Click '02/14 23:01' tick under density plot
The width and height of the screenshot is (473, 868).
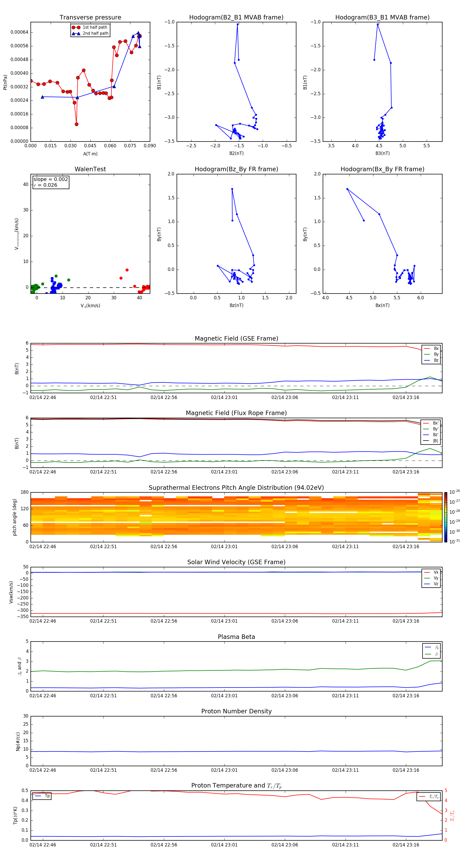[x=224, y=770]
